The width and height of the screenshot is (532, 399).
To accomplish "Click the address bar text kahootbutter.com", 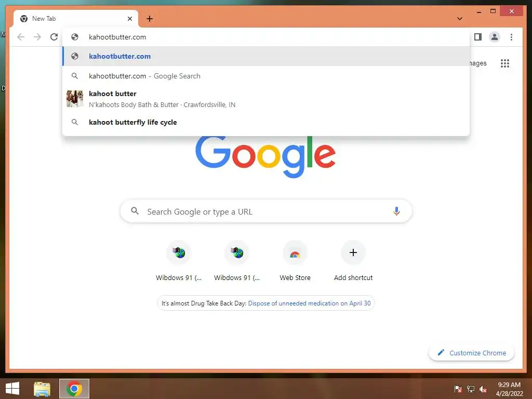I will [x=117, y=37].
